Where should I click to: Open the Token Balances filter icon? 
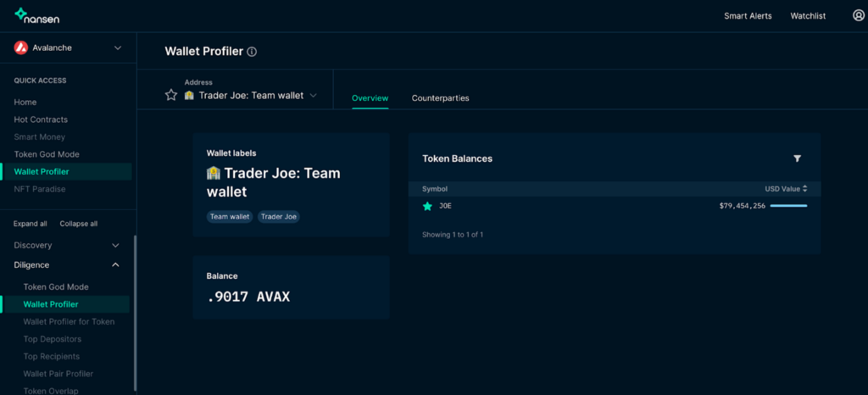[797, 159]
